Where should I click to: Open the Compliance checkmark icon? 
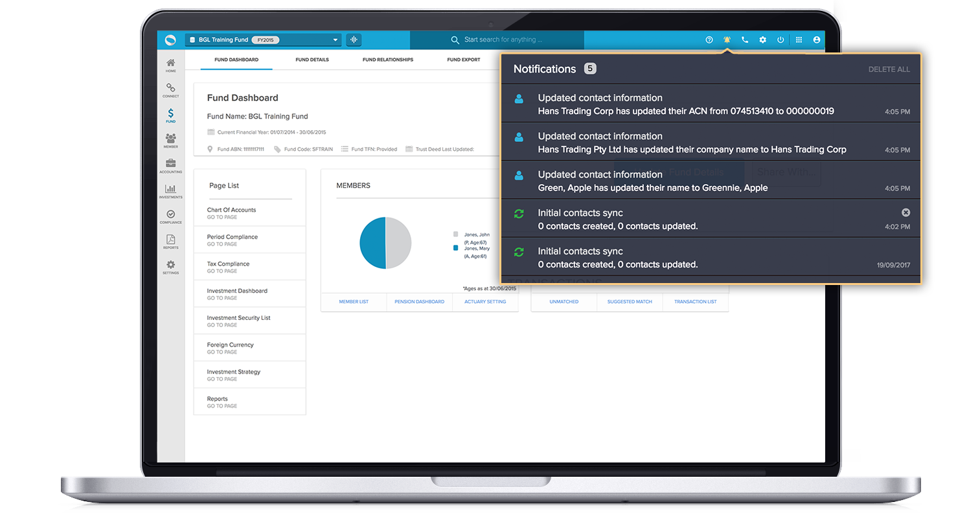tap(170, 216)
